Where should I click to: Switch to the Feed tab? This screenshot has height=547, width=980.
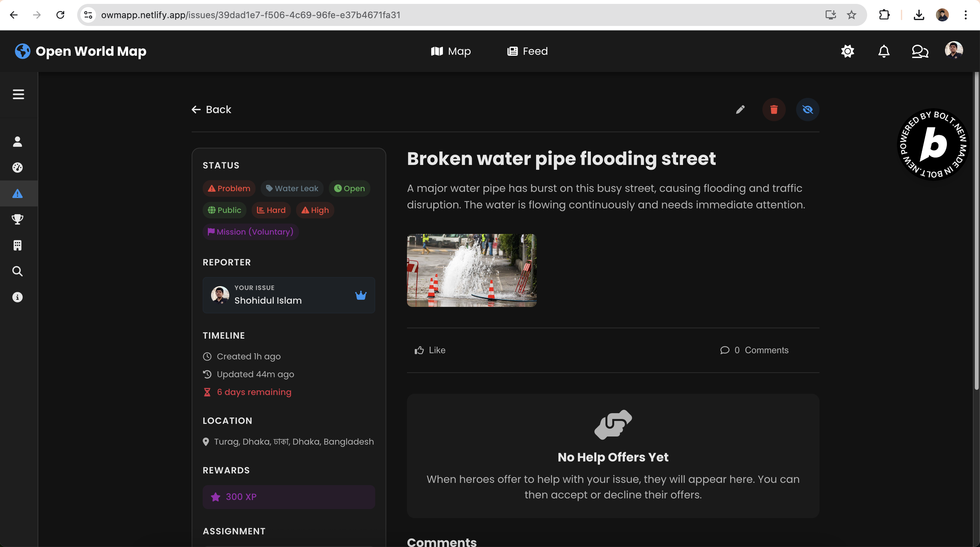point(527,51)
